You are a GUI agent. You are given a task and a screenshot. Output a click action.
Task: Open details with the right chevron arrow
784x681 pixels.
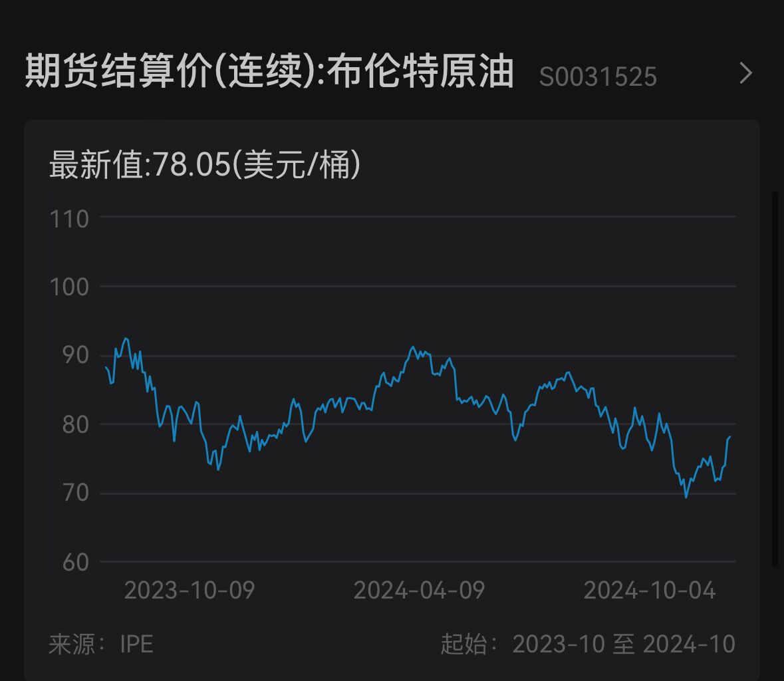click(x=746, y=73)
